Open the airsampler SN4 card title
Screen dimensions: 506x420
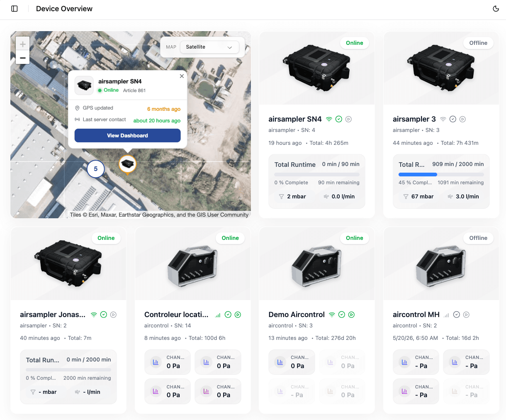(x=295, y=119)
